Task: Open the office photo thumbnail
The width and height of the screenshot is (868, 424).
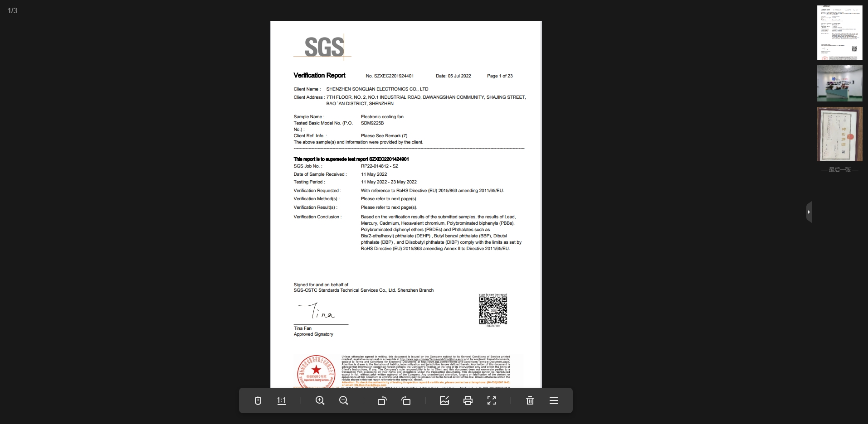Action: point(840,83)
